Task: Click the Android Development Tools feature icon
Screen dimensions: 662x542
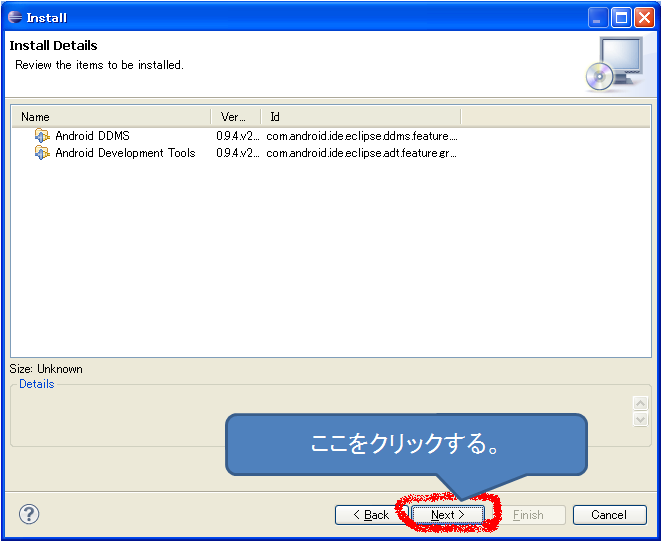Action: tap(42, 152)
